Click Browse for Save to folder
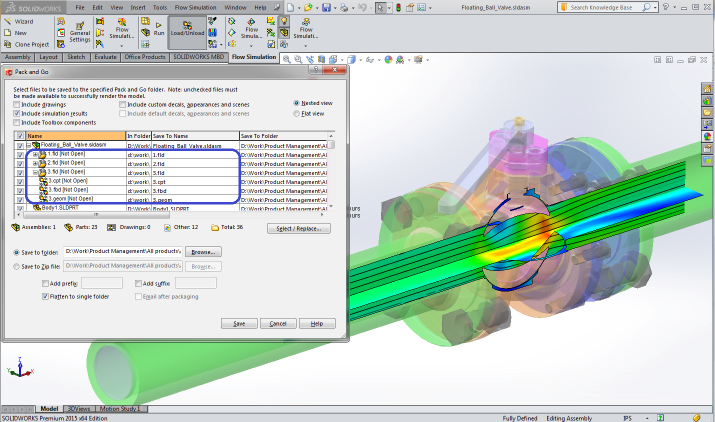 coord(203,252)
